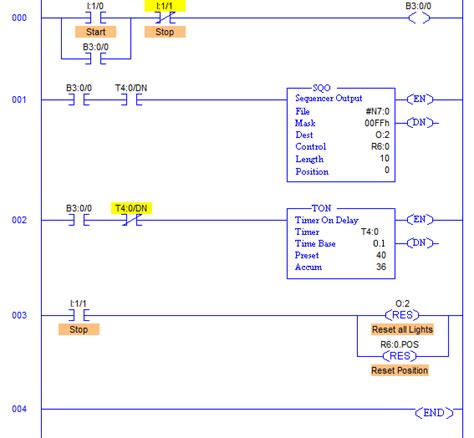Click the TON instruction title
The height and width of the screenshot is (438, 474).
tap(322, 208)
